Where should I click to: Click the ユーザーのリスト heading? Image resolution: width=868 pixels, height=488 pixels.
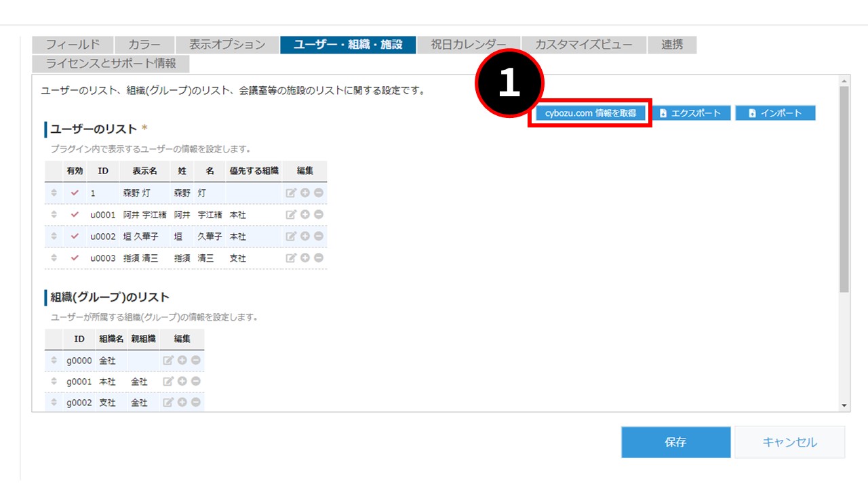click(x=94, y=129)
